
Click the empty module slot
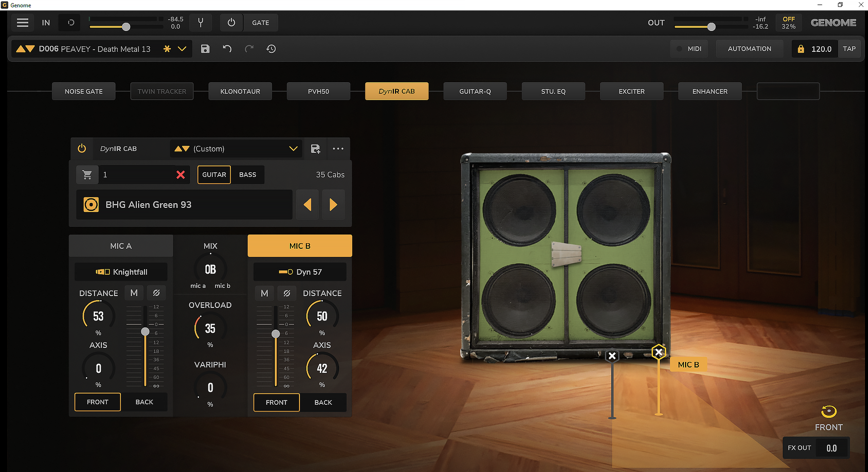coord(788,91)
